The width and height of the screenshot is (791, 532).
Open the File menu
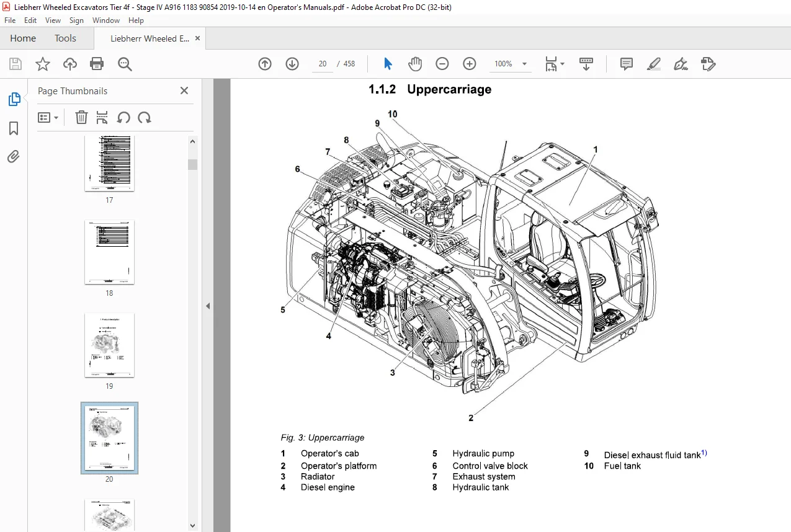click(x=10, y=20)
